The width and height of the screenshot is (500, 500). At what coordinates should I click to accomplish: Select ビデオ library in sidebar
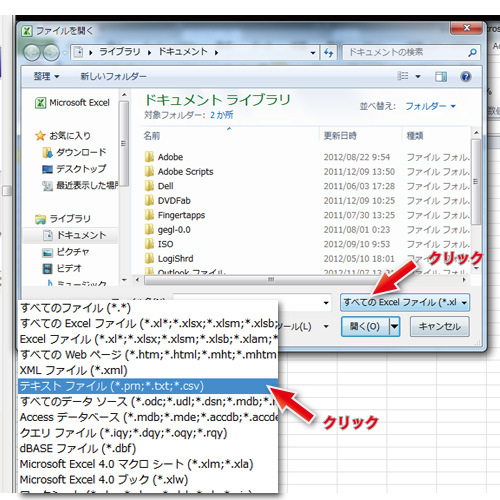62,268
